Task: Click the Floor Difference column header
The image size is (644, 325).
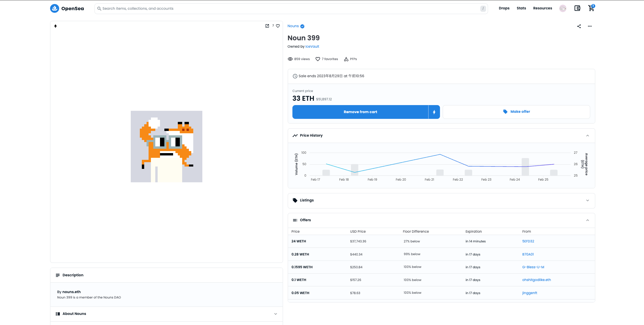Action: (x=416, y=232)
